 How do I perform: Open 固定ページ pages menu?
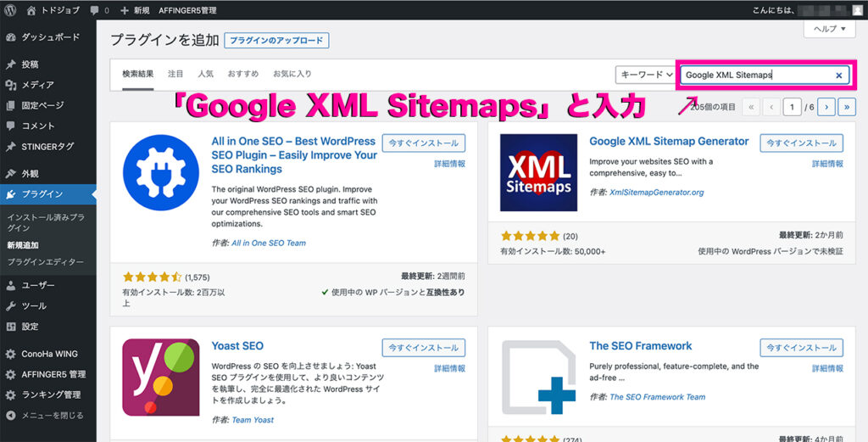click(x=48, y=105)
